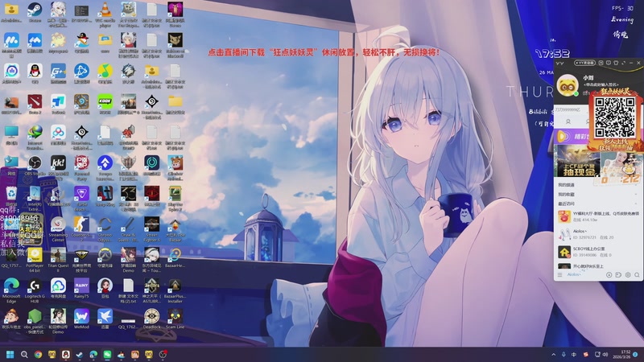Launch Counter-Strike 2 desktop icon
This screenshot has height=362, width=644.
tap(82, 229)
